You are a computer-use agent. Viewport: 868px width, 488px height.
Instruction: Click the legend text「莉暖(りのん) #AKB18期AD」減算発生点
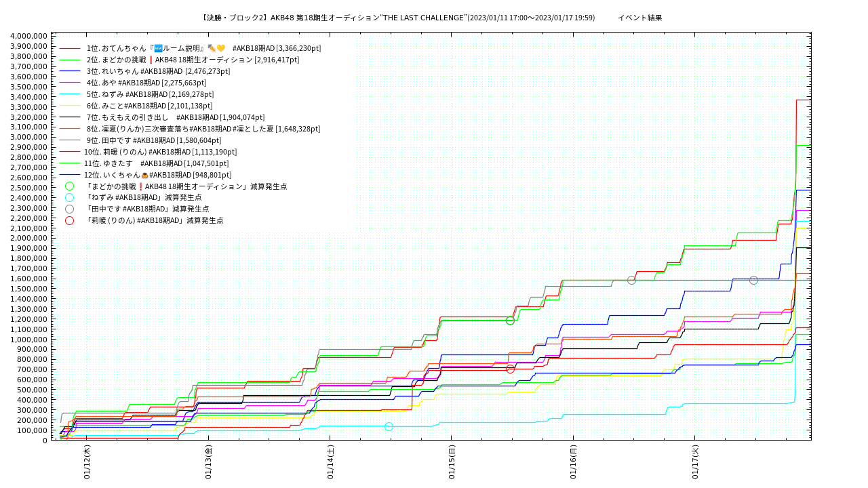point(154,220)
